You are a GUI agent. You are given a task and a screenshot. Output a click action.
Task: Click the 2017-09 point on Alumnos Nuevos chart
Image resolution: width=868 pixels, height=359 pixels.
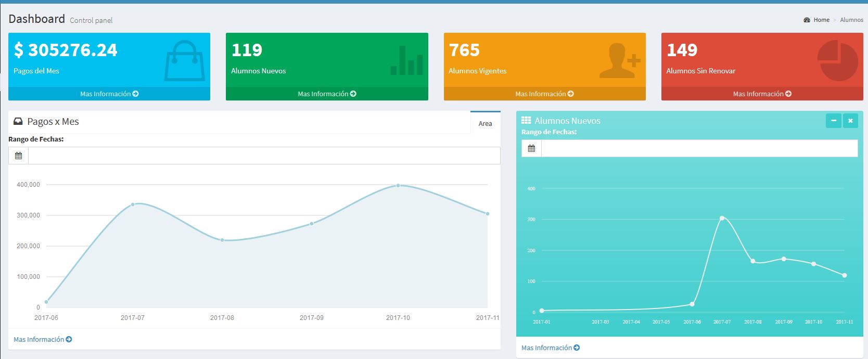[x=784, y=259]
